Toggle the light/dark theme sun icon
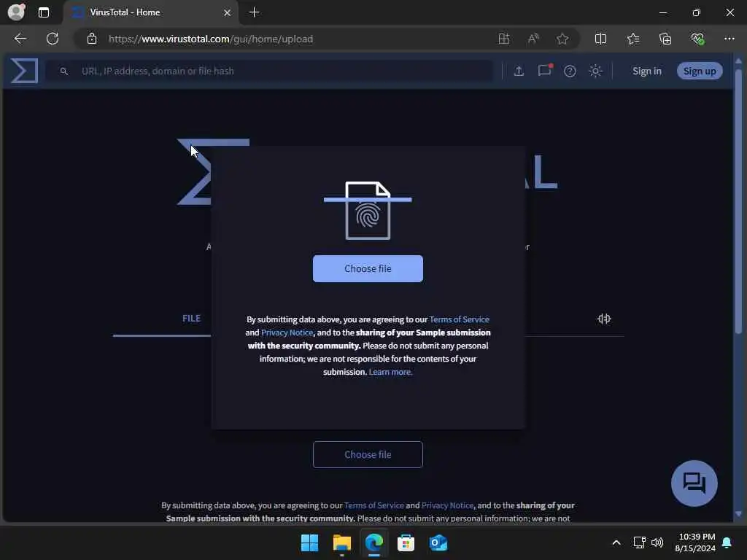 coord(595,71)
